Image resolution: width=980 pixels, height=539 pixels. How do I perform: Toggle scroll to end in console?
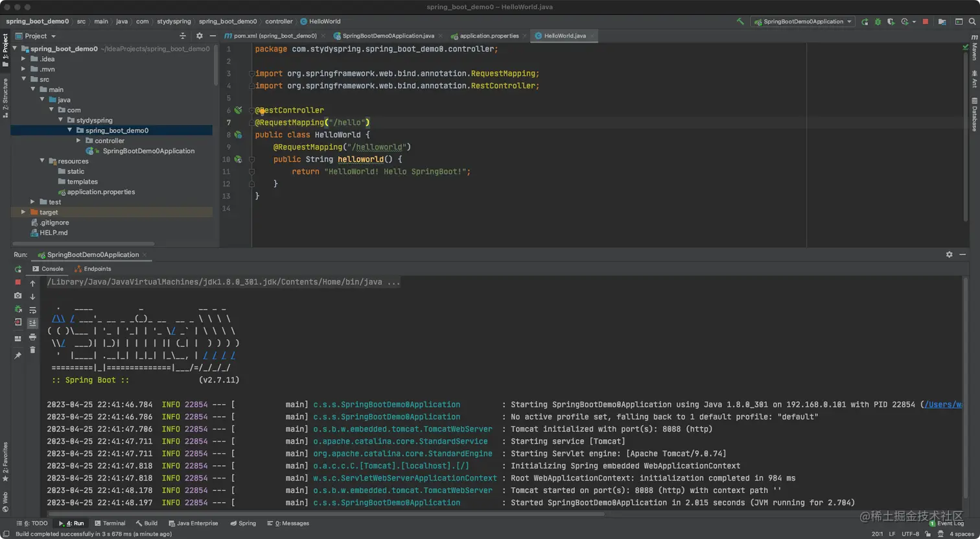click(33, 323)
